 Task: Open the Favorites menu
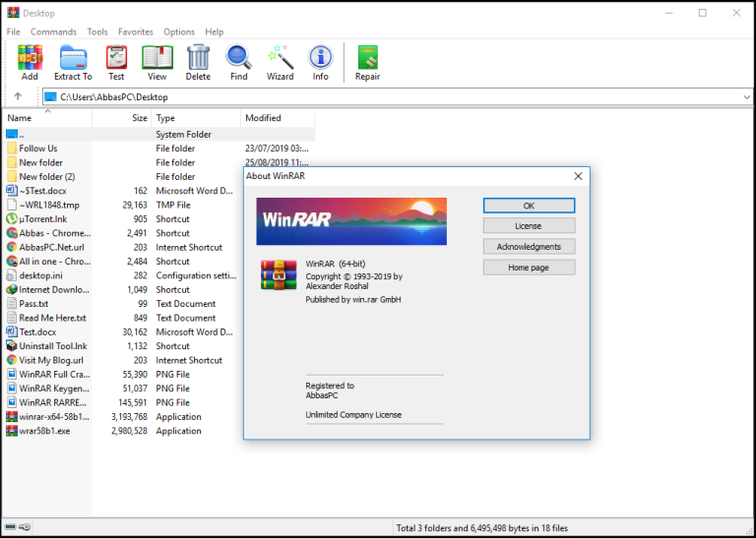tap(136, 32)
